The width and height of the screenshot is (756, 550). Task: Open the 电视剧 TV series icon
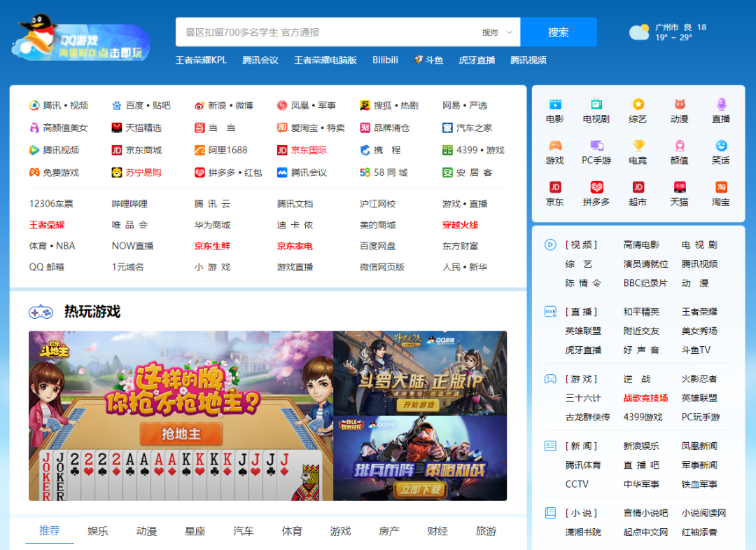[x=596, y=104]
